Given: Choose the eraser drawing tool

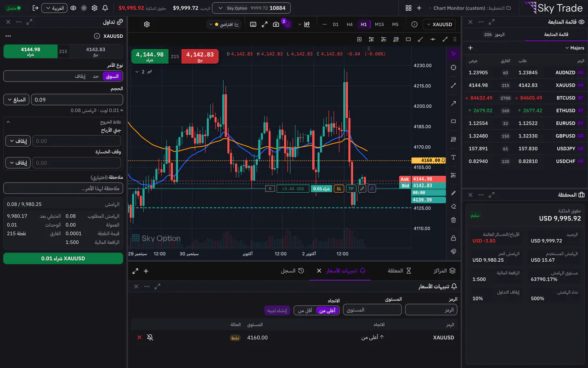Looking at the screenshot, I should [453, 207].
